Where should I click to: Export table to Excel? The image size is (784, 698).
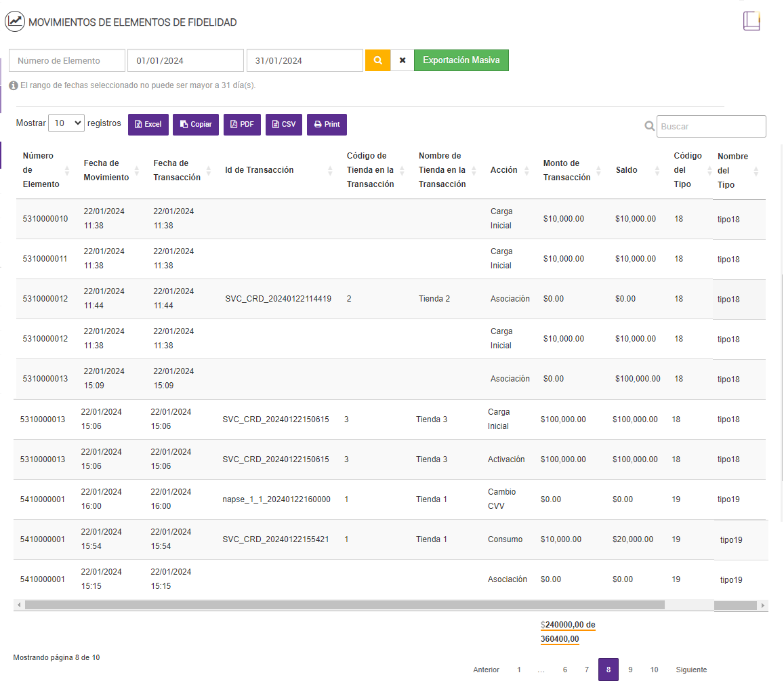point(148,125)
